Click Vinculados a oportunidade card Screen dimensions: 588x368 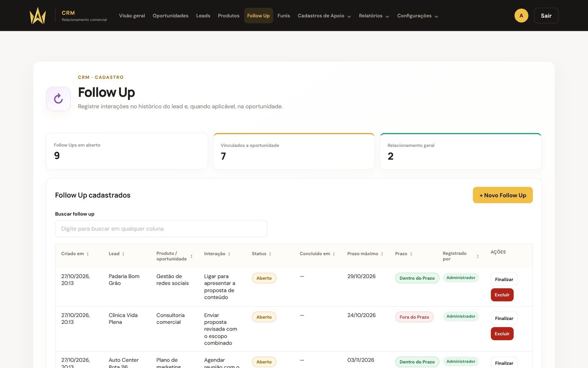coord(294,151)
